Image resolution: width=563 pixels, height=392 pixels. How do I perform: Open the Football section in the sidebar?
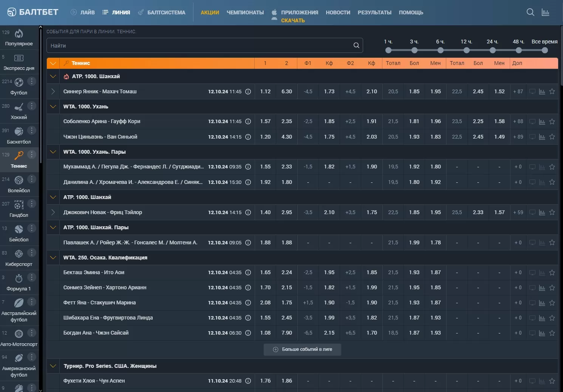(19, 86)
